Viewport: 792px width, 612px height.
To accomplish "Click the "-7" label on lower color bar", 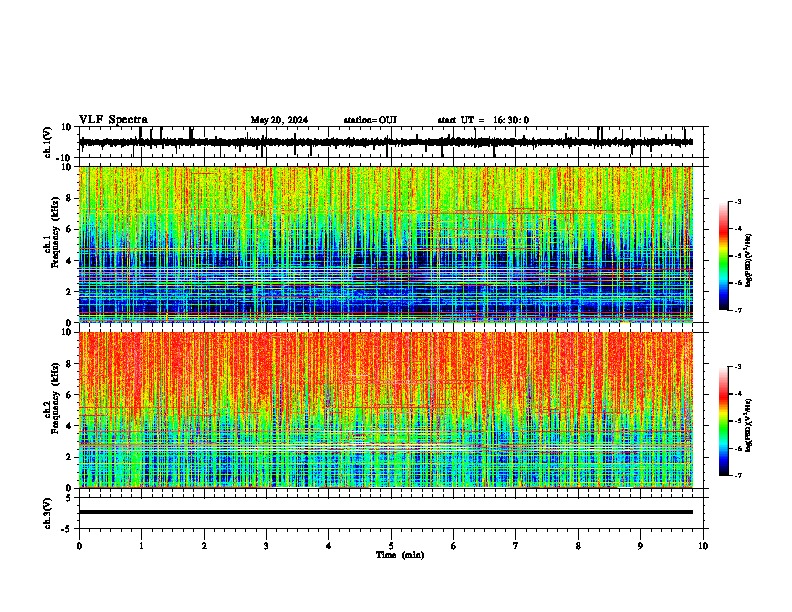I will pos(738,475).
